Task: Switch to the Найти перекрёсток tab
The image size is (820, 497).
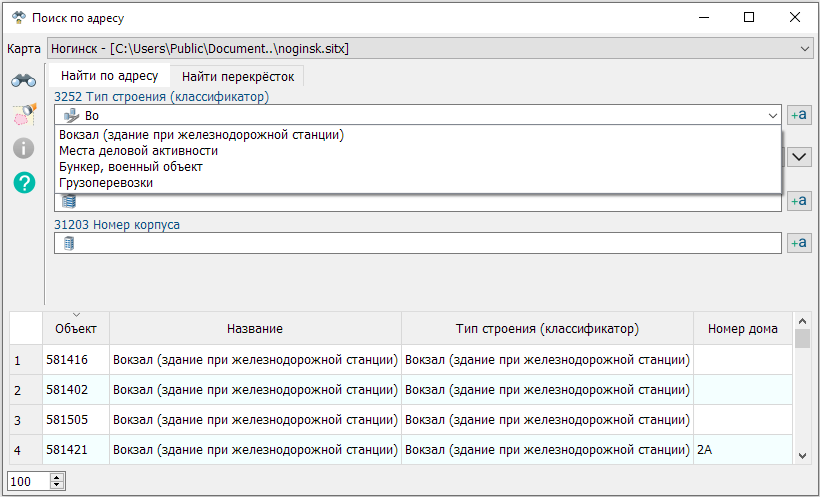Action: tap(237, 76)
